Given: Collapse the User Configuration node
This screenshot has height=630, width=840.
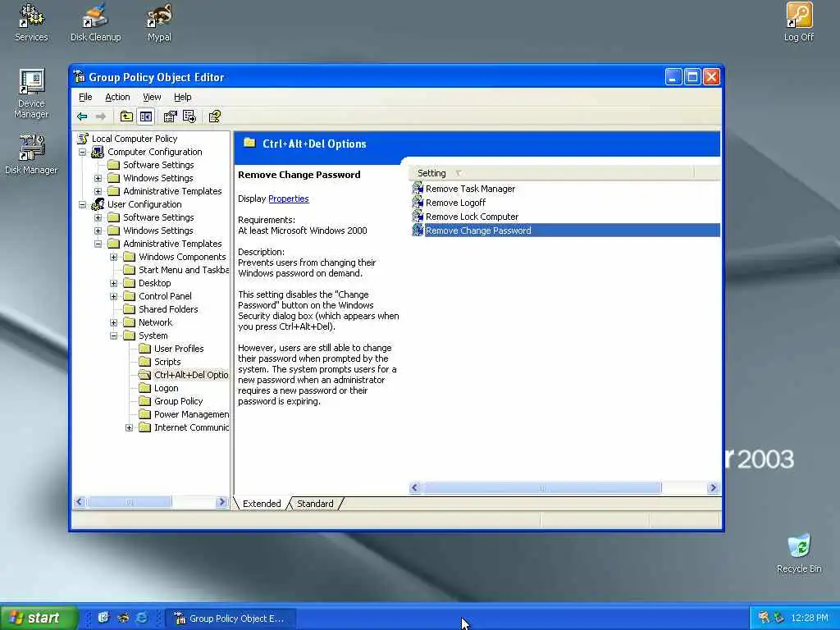Looking at the screenshot, I should pyautogui.click(x=83, y=204).
